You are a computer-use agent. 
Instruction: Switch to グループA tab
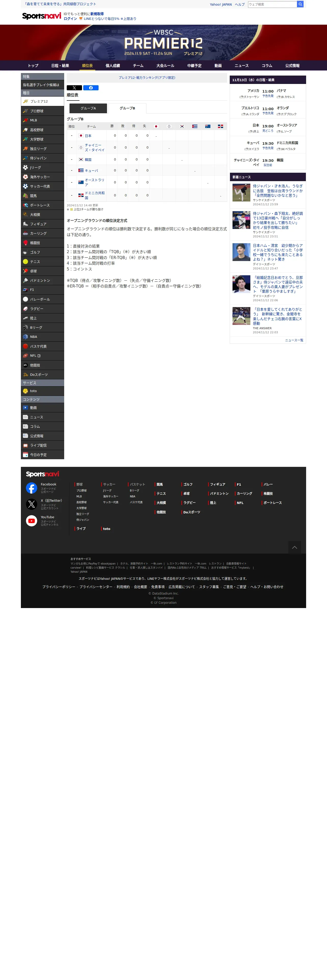click(x=88, y=108)
